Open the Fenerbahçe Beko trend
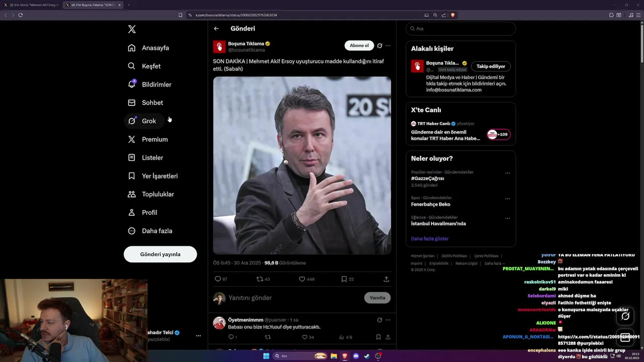This screenshot has width=644, height=362. click(431, 204)
